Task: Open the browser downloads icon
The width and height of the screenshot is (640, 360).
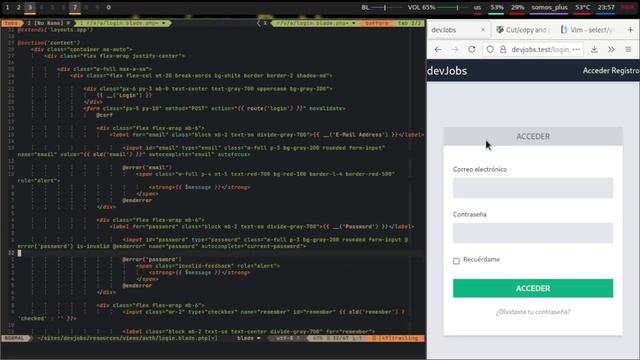Action: [594, 49]
